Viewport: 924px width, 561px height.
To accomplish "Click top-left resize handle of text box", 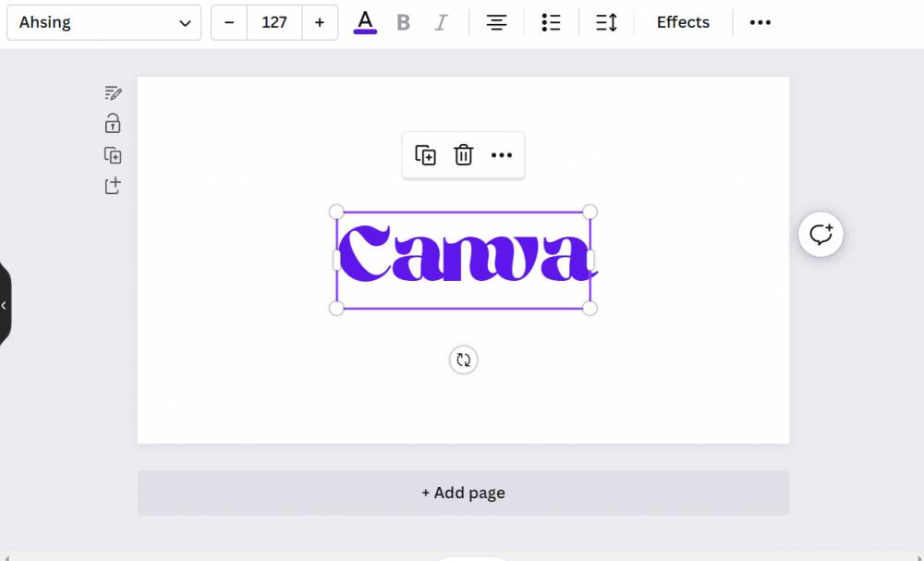I will pos(336,213).
